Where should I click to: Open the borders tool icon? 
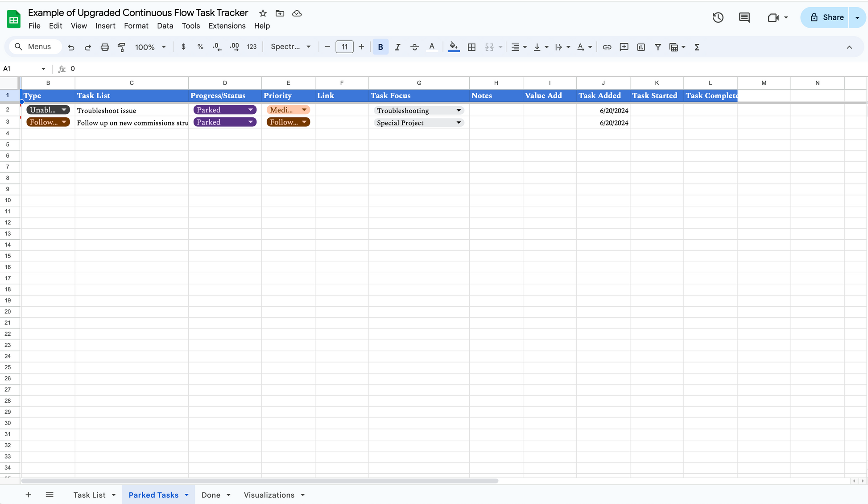coord(471,47)
